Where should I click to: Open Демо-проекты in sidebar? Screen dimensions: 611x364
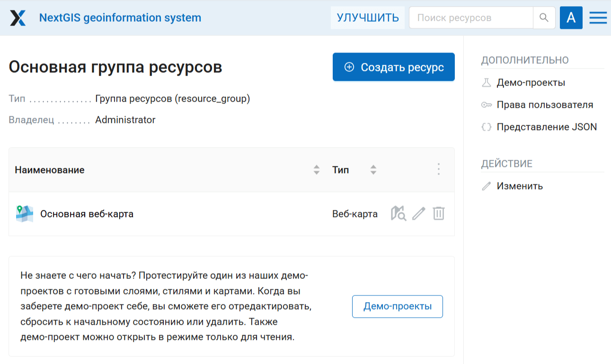531,83
